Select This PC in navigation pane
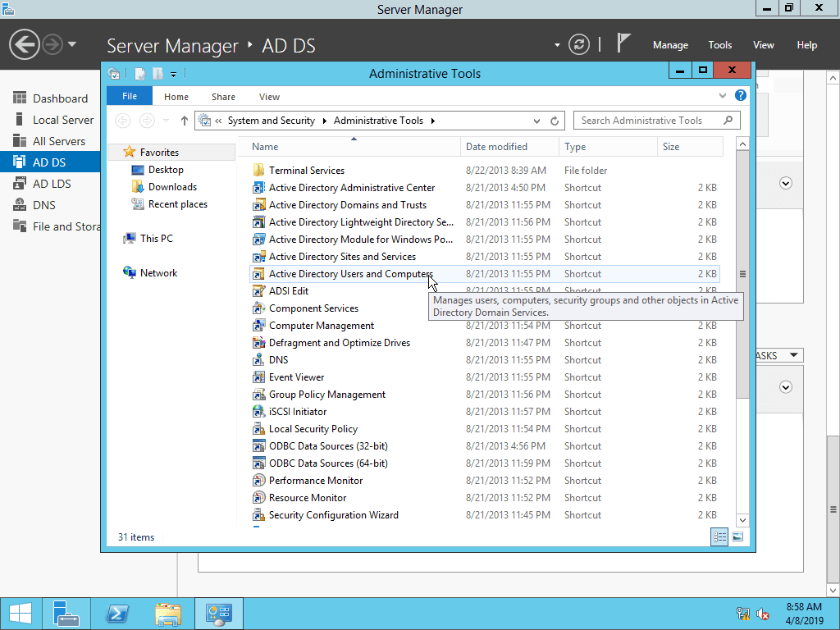840x630 pixels. 157,239
